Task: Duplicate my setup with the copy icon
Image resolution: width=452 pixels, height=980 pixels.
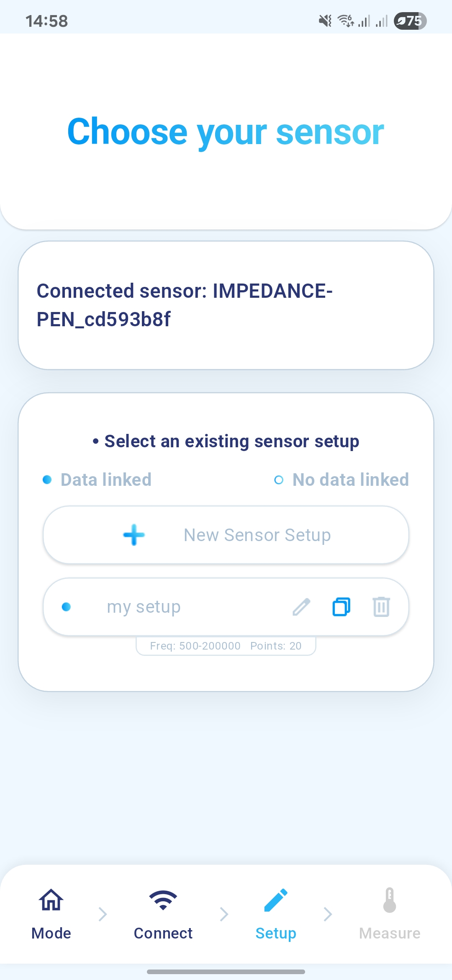Action: 341,607
